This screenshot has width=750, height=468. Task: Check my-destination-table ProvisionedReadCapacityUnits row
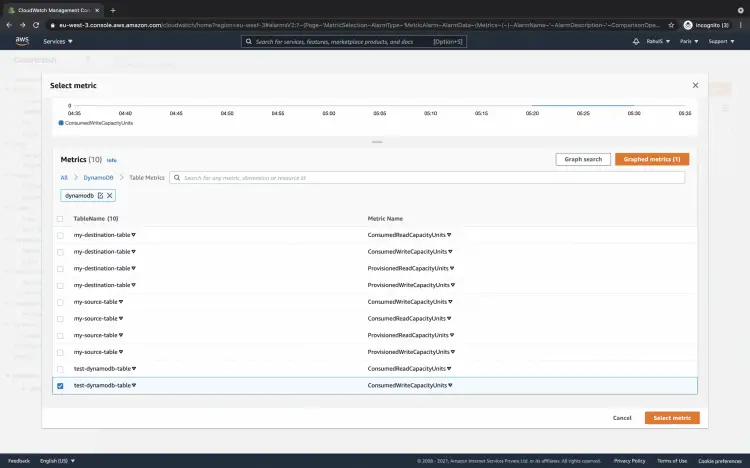coord(60,269)
